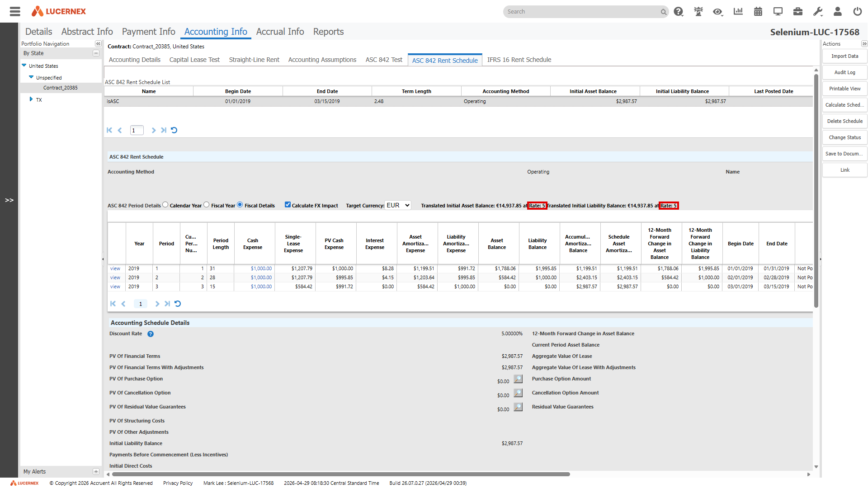Open the calendar icon in the header
The image size is (868, 488).
tap(758, 12)
